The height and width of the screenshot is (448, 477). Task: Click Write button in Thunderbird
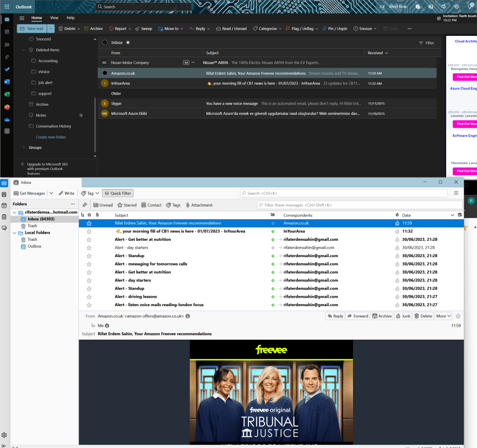pos(67,193)
